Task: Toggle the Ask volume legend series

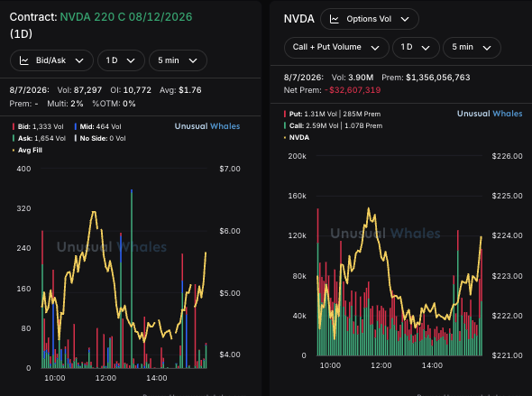Action: point(39,138)
